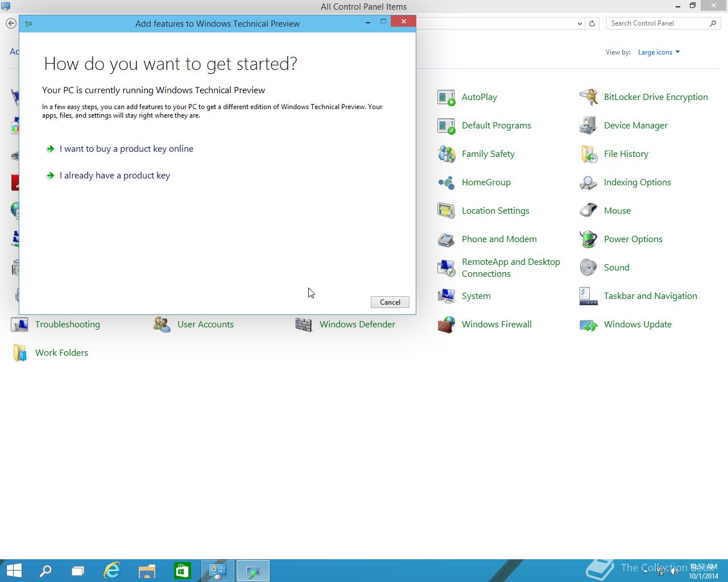Open the BitLocker Drive Encryption icon
Image resolution: width=728 pixels, height=582 pixels.
589,97
